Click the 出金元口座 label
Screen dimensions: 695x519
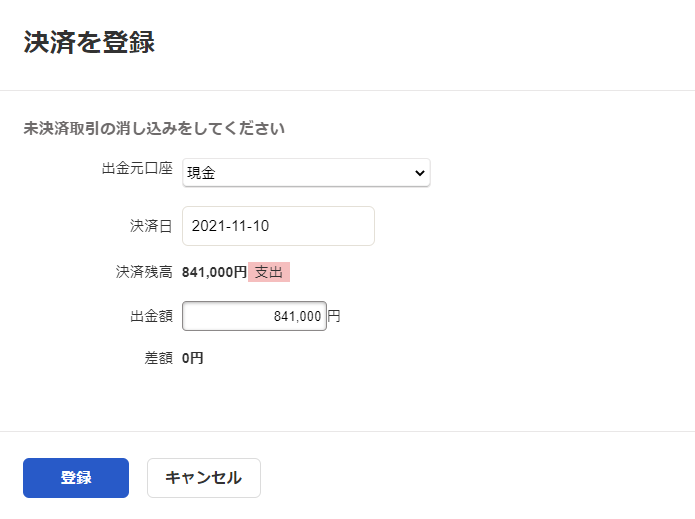pos(137,168)
